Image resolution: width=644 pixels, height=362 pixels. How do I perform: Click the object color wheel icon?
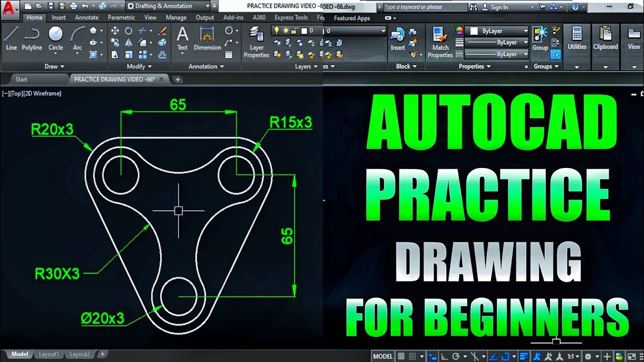tap(459, 31)
